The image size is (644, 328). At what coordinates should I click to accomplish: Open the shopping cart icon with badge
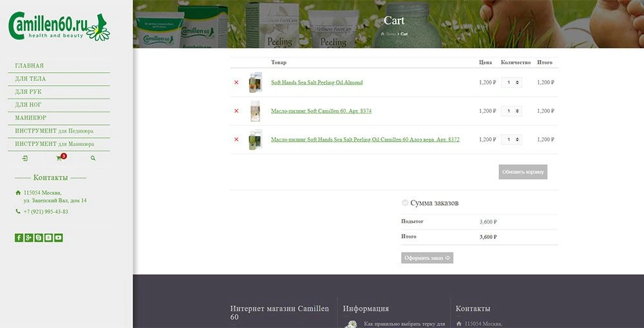tap(59, 158)
